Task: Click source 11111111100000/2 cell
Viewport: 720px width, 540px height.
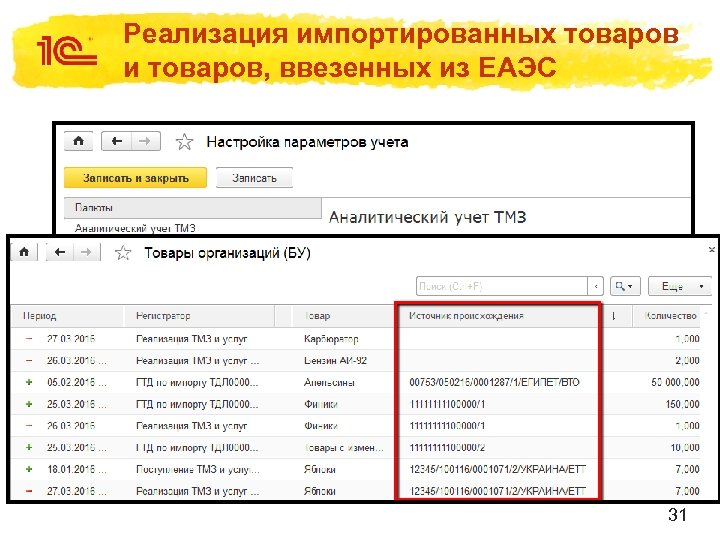Action: (447, 447)
